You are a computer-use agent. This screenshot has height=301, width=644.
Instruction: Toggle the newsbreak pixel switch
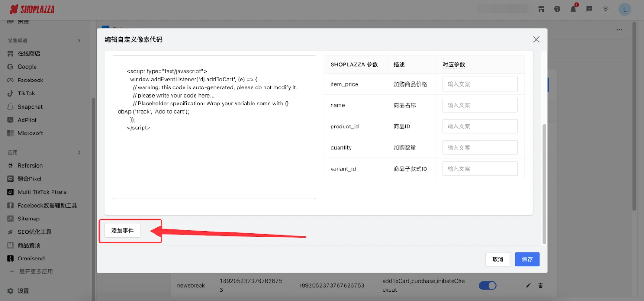488,285
